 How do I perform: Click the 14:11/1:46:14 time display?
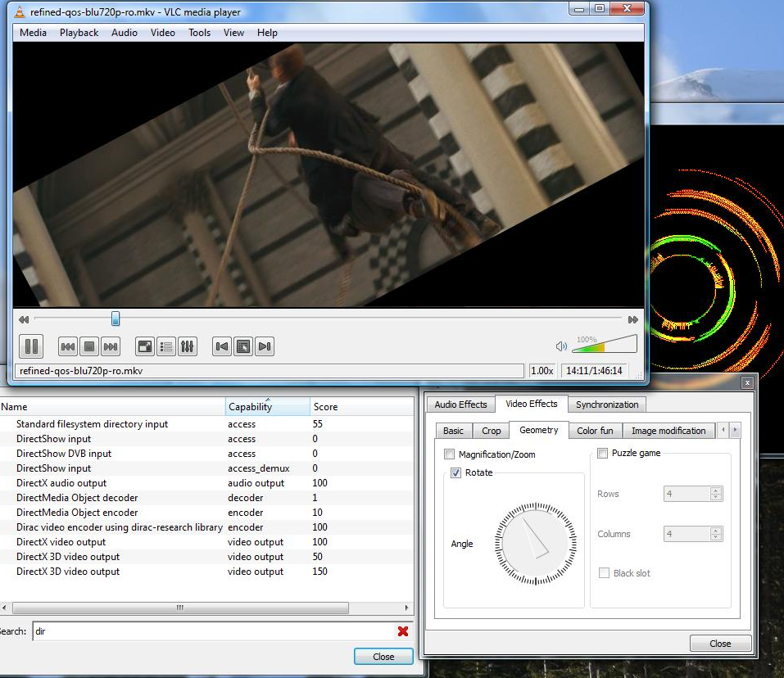click(x=594, y=371)
